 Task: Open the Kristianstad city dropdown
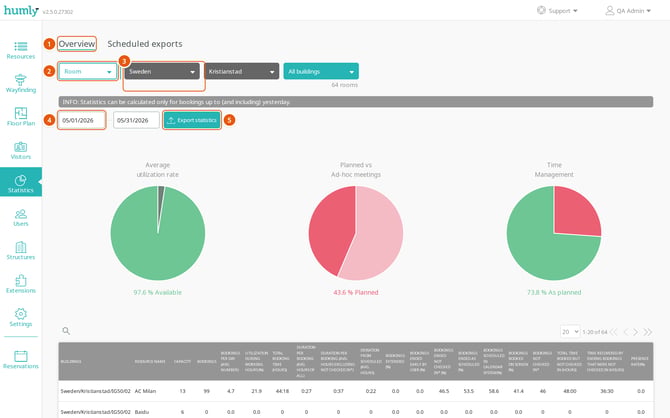coord(241,71)
